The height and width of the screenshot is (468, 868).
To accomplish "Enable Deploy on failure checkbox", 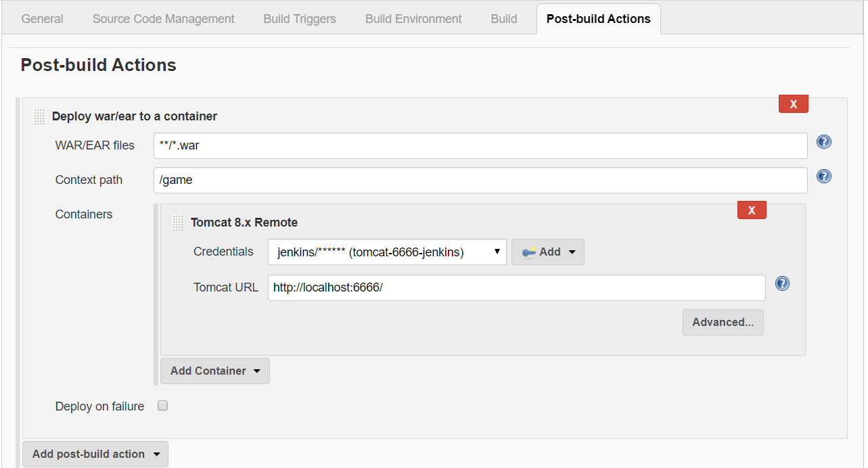I will tap(162, 406).
